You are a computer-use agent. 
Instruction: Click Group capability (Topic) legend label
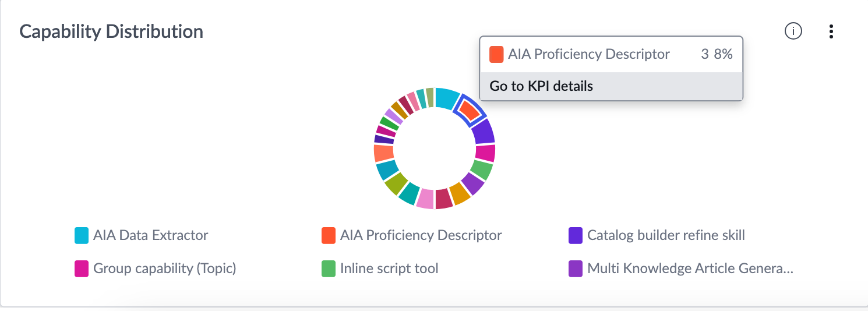coord(165,268)
